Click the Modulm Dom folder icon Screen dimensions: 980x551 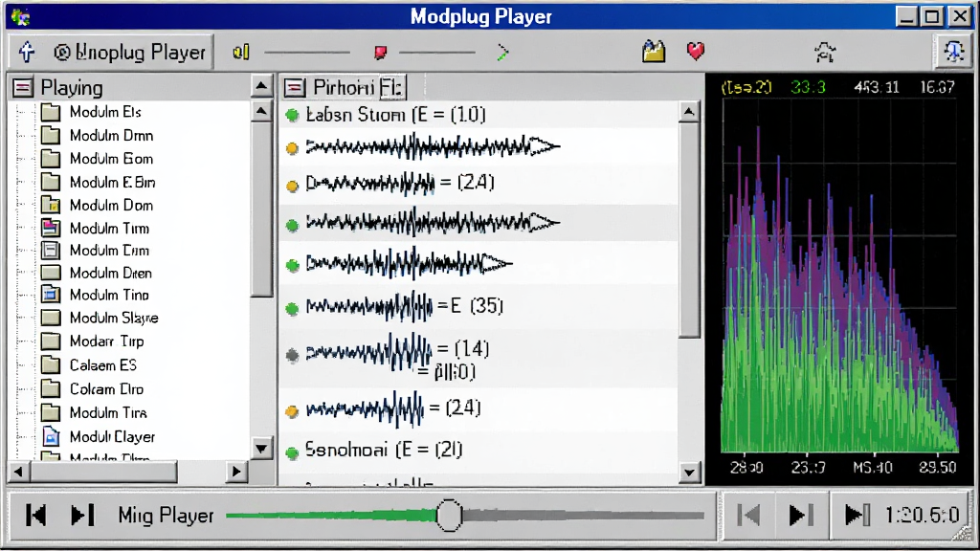(50, 205)
